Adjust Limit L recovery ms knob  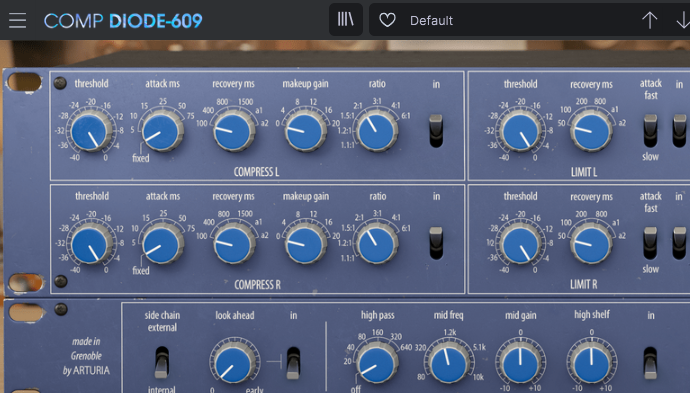(x=591, y=131)
